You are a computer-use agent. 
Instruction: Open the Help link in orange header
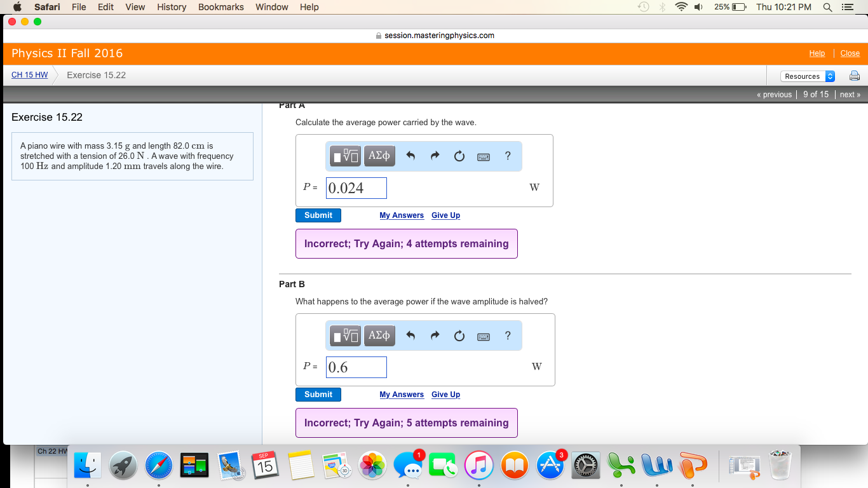817,53
